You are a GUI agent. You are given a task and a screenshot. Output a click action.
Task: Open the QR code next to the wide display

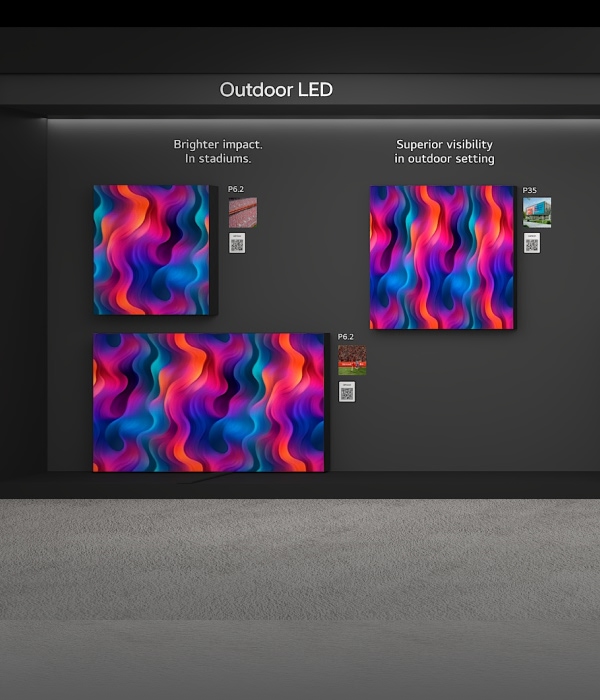(346, 392)
